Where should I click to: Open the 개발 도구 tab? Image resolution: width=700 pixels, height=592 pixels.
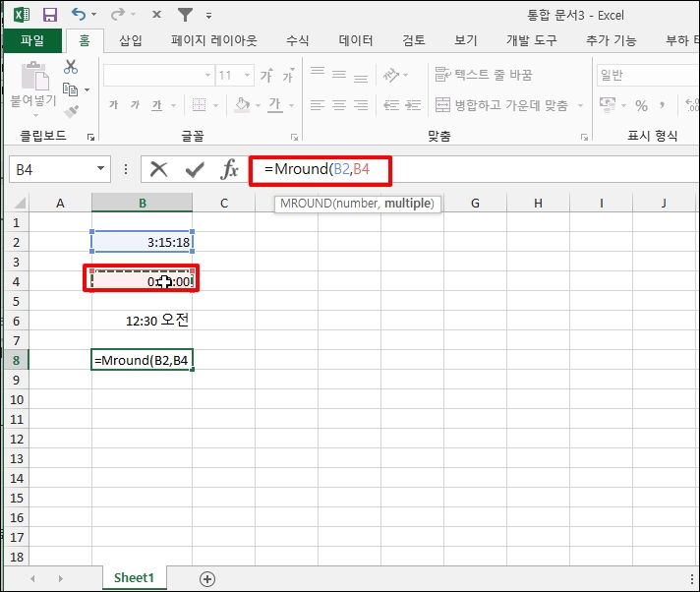pyautogui.click(x=531, y=41)
